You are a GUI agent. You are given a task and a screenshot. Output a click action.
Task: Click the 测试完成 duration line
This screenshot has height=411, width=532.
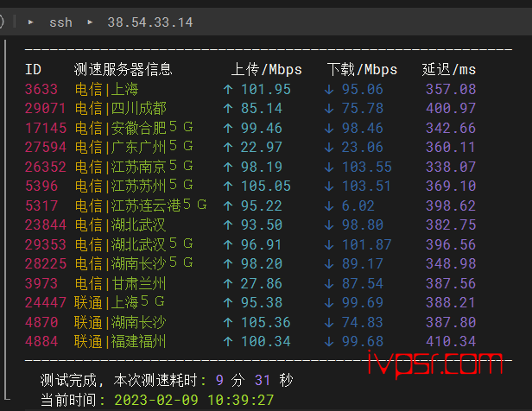(167, 381)
